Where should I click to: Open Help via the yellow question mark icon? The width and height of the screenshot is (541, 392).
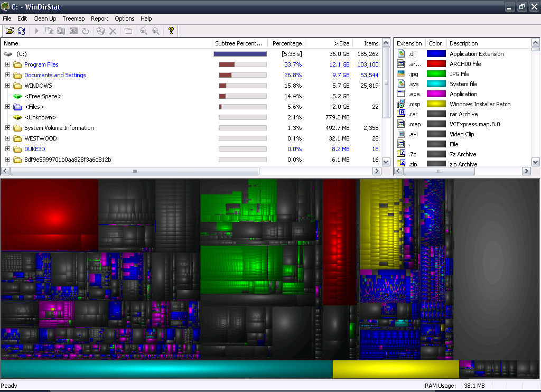[171, 31]
